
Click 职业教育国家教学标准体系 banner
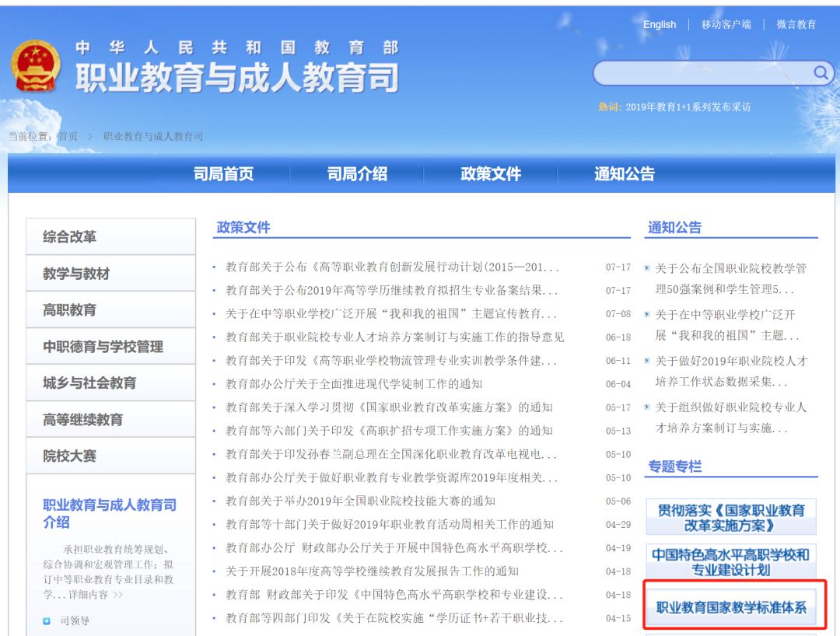click(x=731, y=607)
